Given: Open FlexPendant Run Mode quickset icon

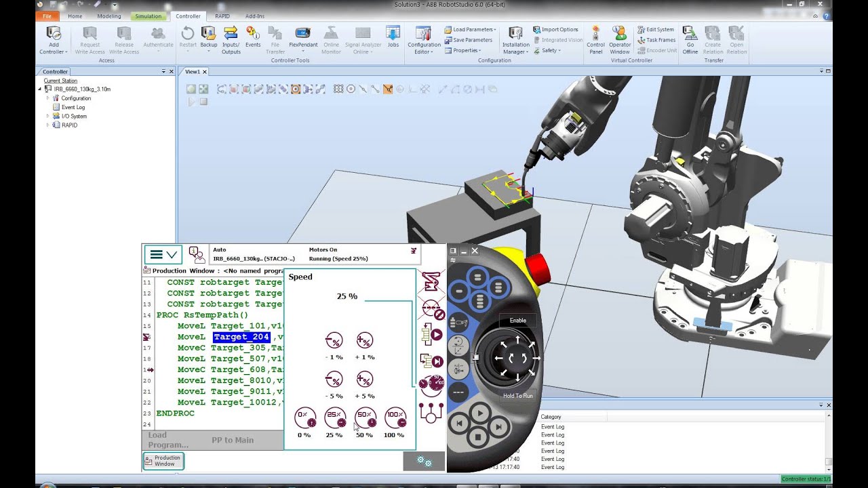Looking at the screenshot, I should (431, 334).
